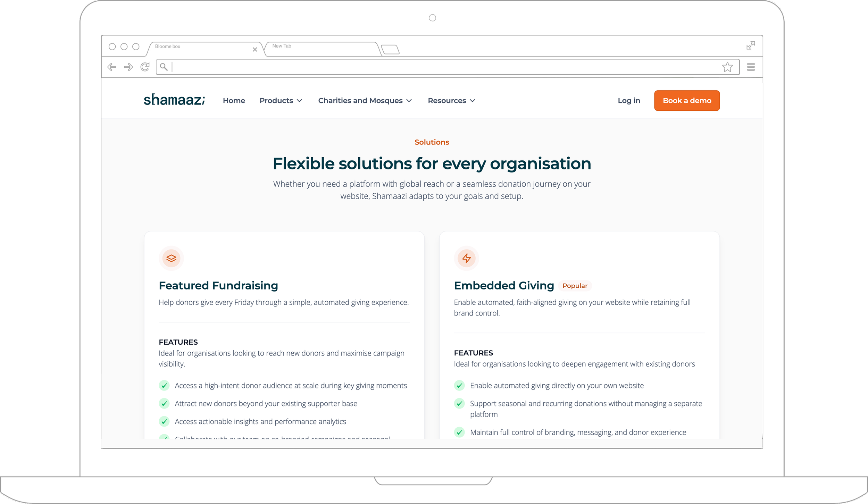Viewport: 868px width, 504px height.
Task: Click the orange Book a demo button
Action: pos(686,101)
